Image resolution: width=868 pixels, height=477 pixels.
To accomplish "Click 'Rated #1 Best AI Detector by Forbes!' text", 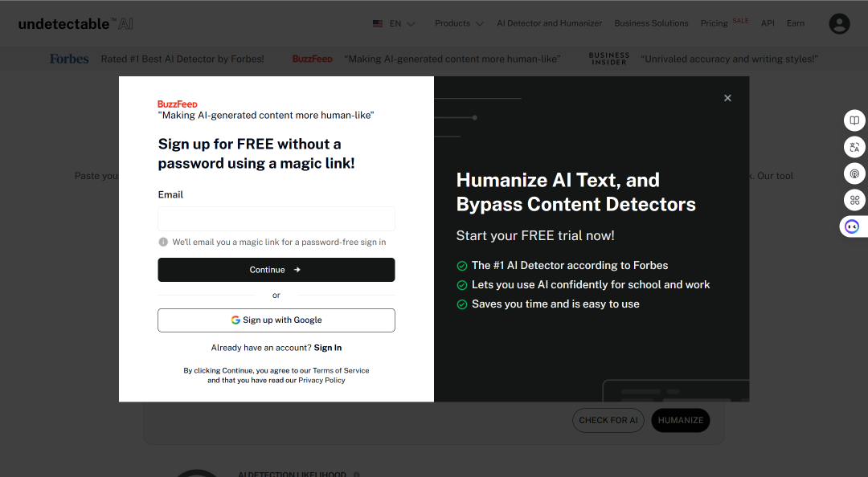I will pyautogui.click(x=182, y=59).
